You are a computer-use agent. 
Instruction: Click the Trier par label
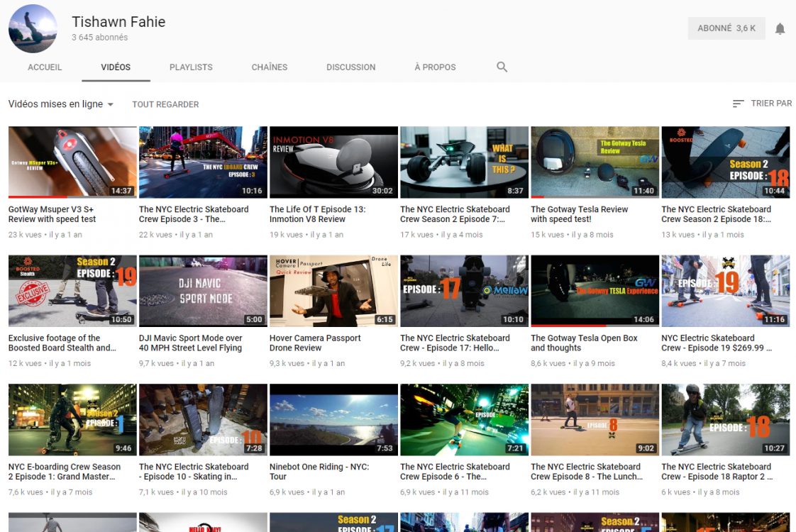click(x=771, y=104)
